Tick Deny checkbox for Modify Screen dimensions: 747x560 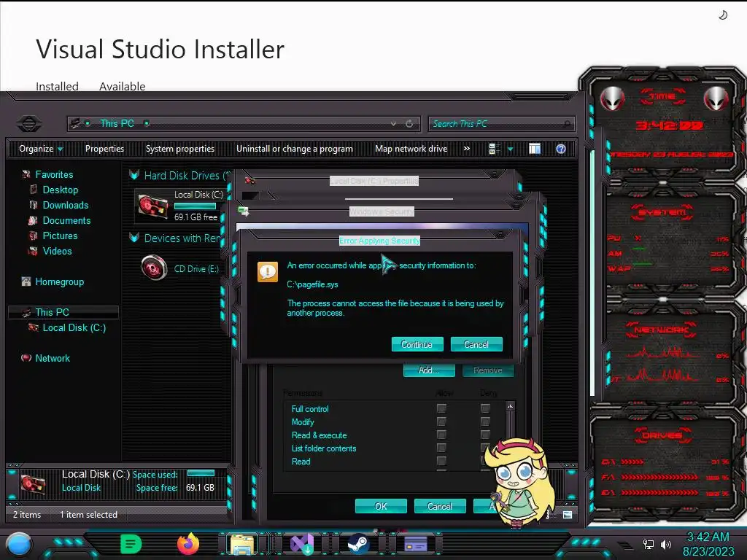pos(485,421)
